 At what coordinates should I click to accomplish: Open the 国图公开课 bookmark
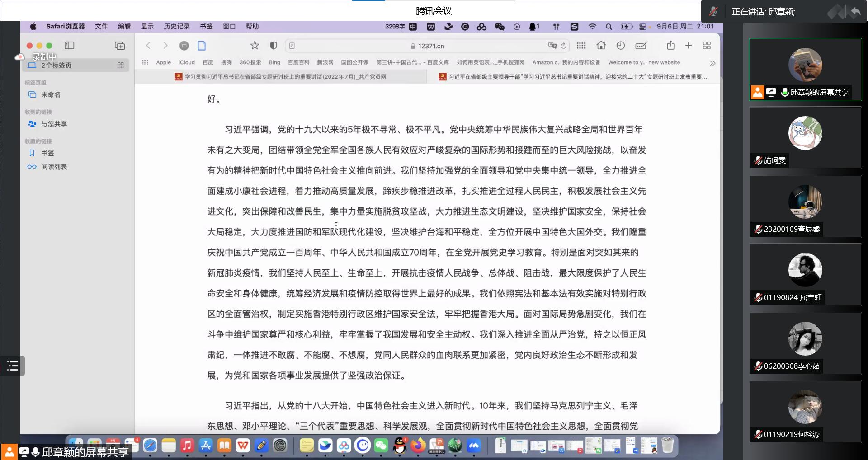click(355, 62)
